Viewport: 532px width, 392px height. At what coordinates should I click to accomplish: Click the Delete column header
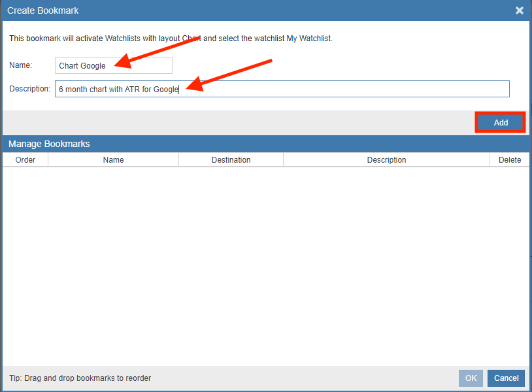point(510,159)
